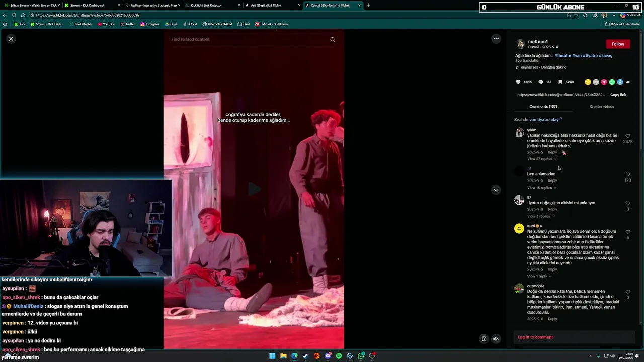Follow the cmltmm1 account
The image size is (644, 362).
(618, 44)
